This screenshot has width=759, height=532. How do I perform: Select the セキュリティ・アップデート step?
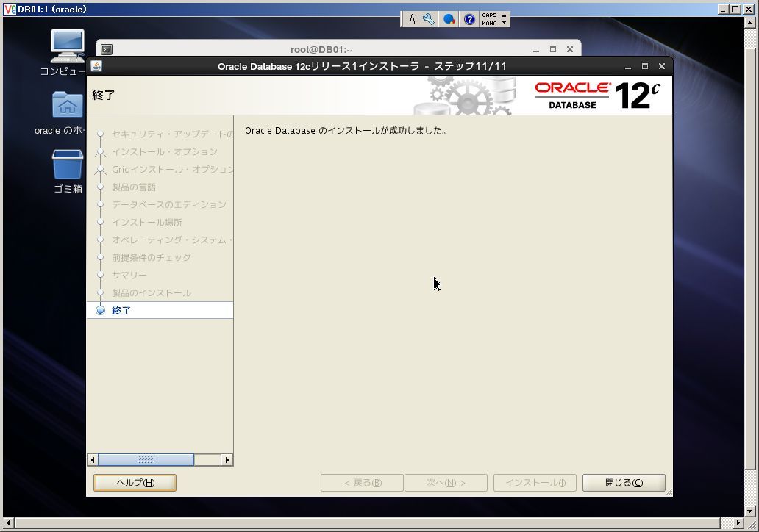coord(172,134)
